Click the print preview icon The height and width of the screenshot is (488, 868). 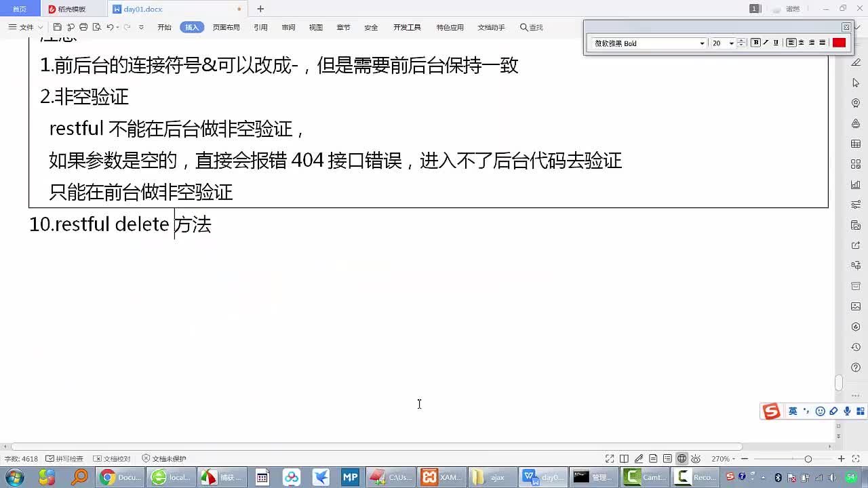coord(96,27)
